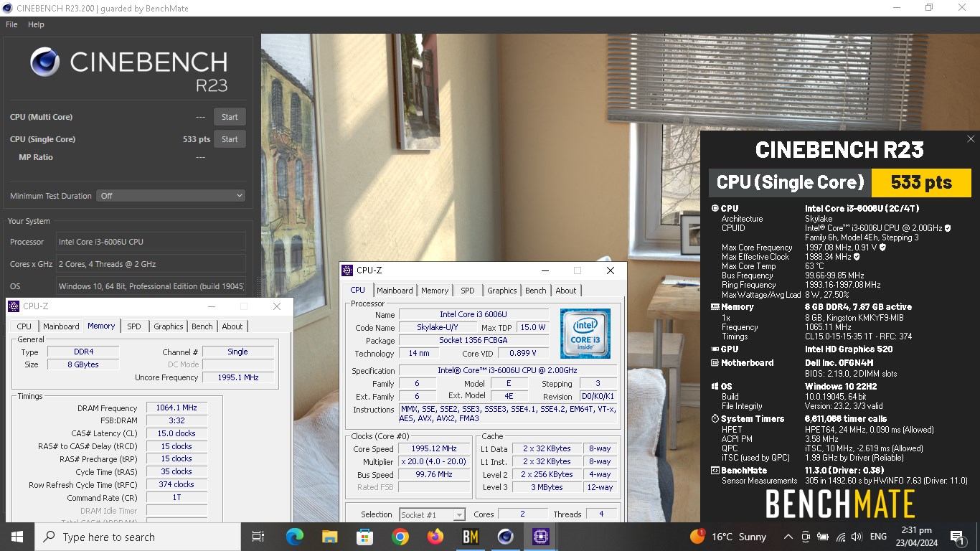Click the verified shield beside Max Core Frequency
Image resolution: width=980 pixels, height=551 pixels.
882,248
